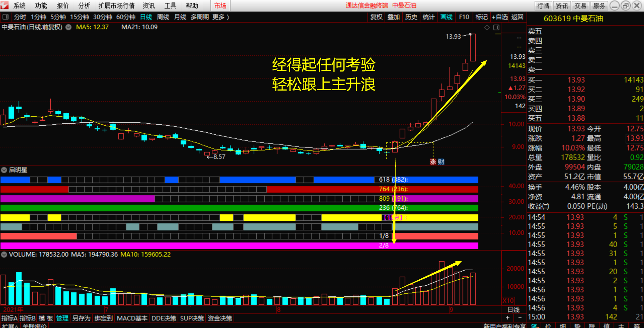644x328 pixels.
Task: Open the 分析 menu
Action: [84, 6]
